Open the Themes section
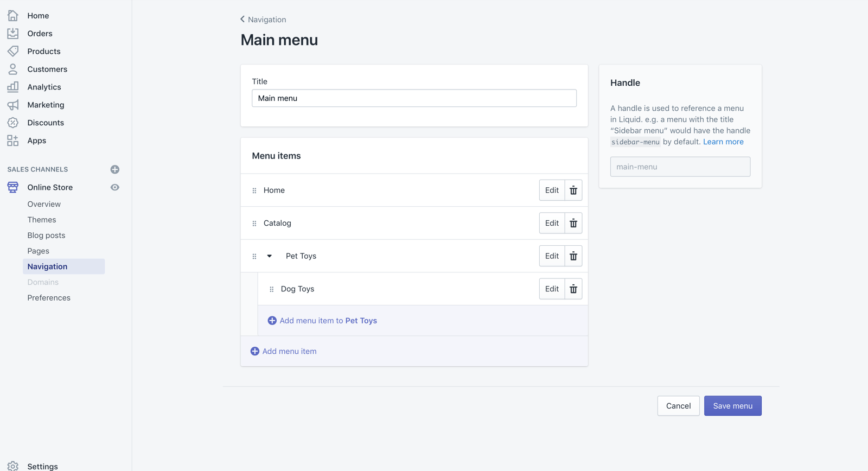This screenshot has height=471, width=868. 42,220
